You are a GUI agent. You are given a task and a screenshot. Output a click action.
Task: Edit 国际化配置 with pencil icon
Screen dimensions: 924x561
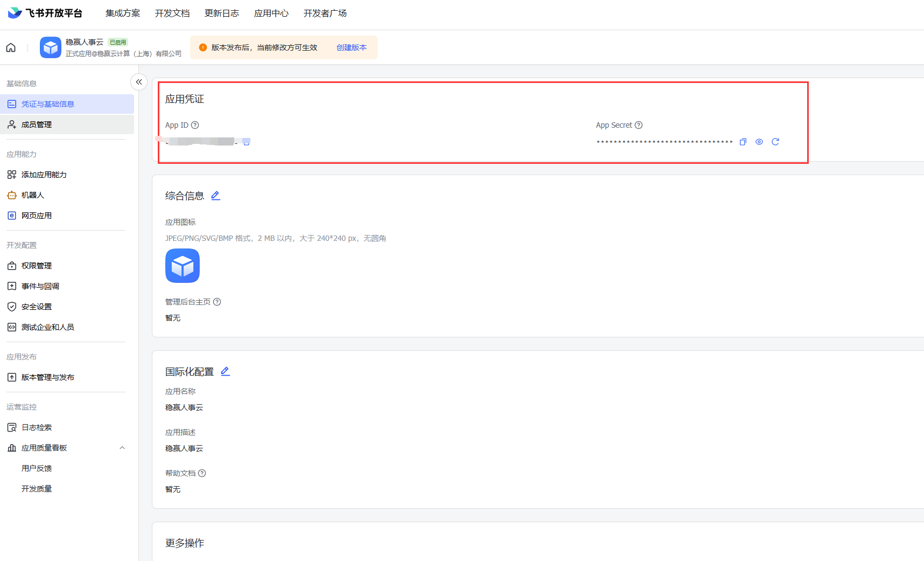coord(225,371)
